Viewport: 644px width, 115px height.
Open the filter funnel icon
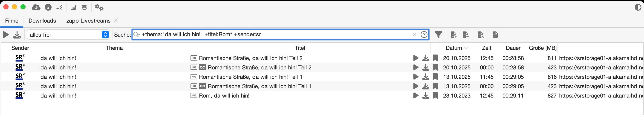(x=438, y=34)
